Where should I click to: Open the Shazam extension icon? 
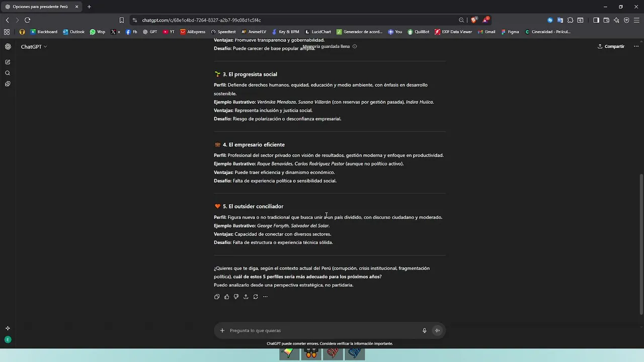pos(550,20)
